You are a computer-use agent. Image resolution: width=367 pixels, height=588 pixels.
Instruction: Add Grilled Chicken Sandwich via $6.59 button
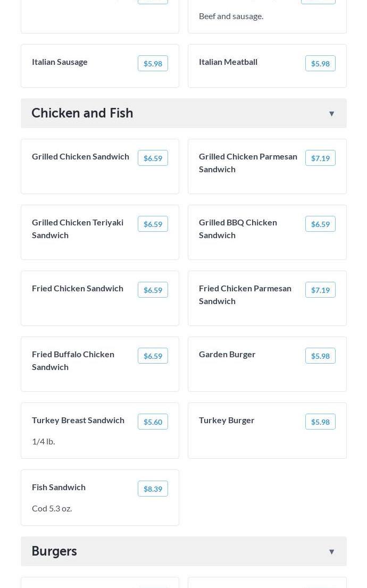point(153,158)
